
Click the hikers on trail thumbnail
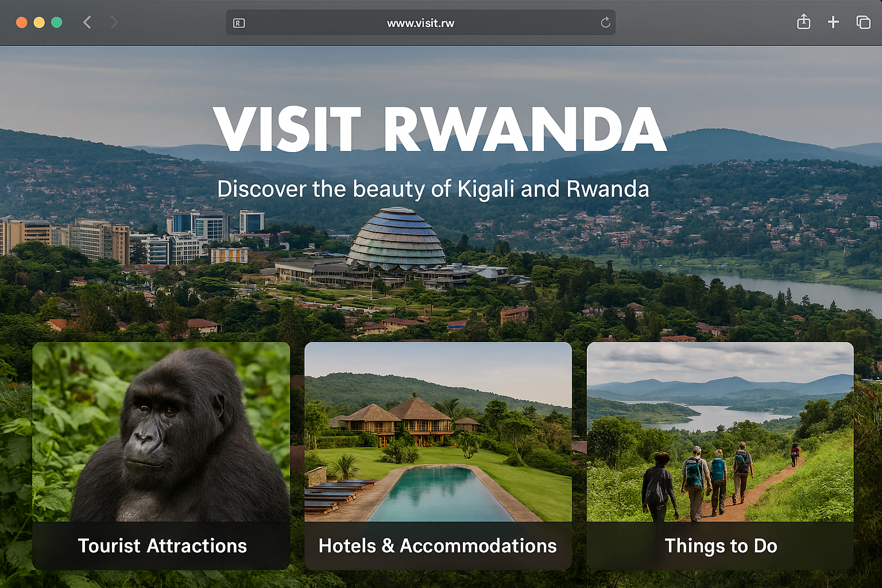720,432
